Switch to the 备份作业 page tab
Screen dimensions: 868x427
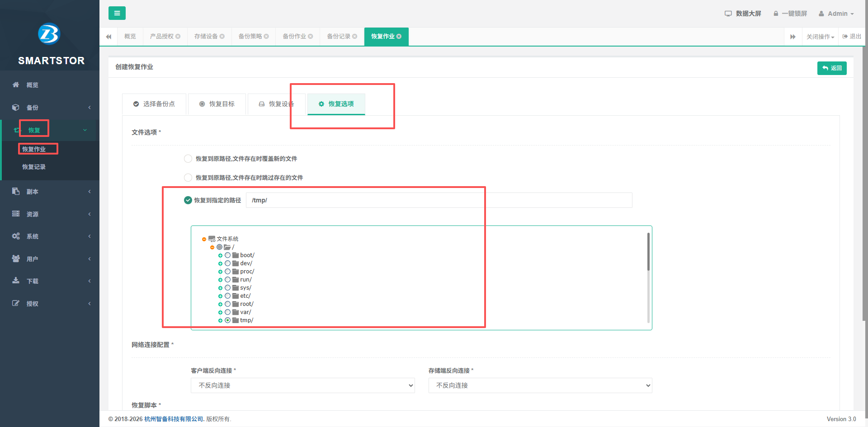pyautogui.click(x=294, y=37)
